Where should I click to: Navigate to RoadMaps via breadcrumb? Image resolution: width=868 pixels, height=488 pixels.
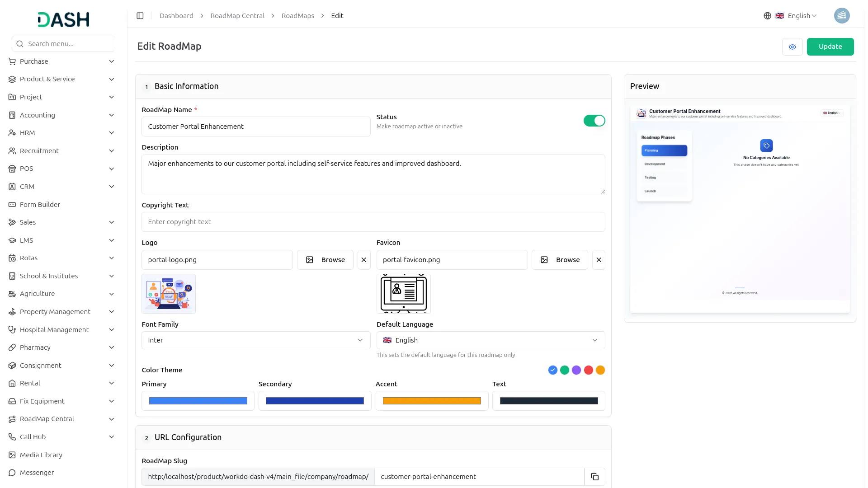297,15
